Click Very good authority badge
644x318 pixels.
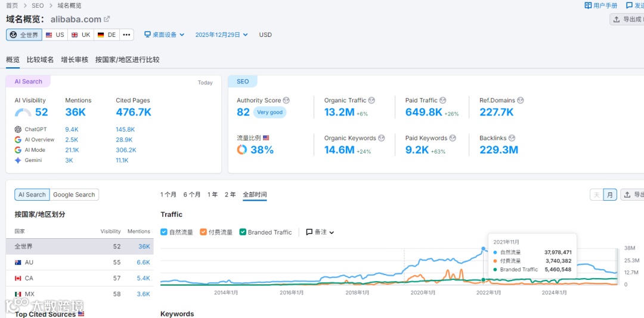point(270,112)
